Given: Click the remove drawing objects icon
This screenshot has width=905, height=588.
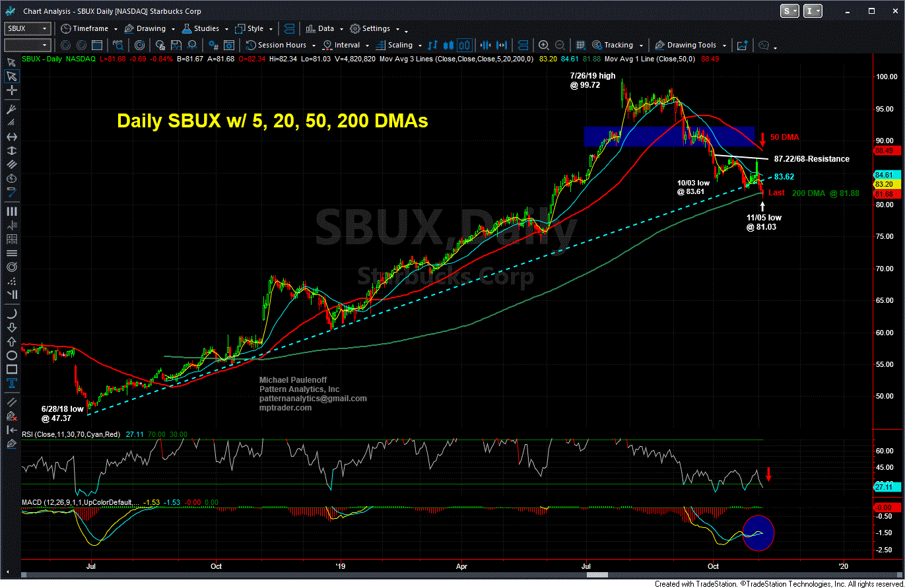Looking at the screenshot, I should (11, 416).
